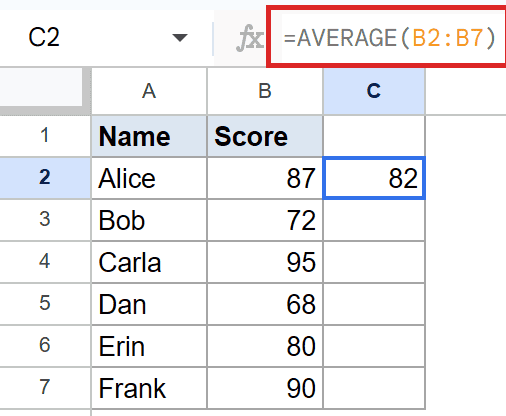Click the score cell 72
This screenshot has height=416, width=506.
[265, 220]
